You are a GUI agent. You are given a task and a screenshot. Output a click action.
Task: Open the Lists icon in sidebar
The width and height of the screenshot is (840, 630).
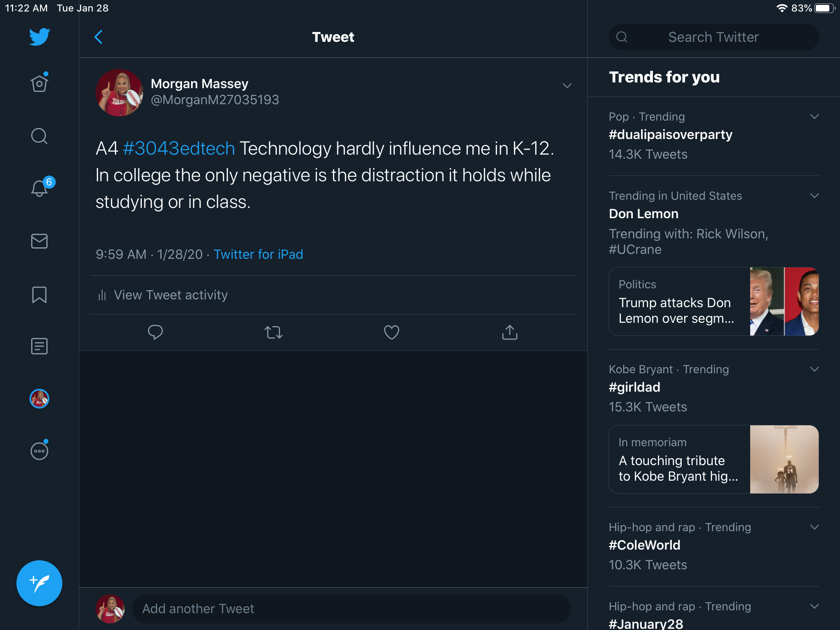point(39,346)
